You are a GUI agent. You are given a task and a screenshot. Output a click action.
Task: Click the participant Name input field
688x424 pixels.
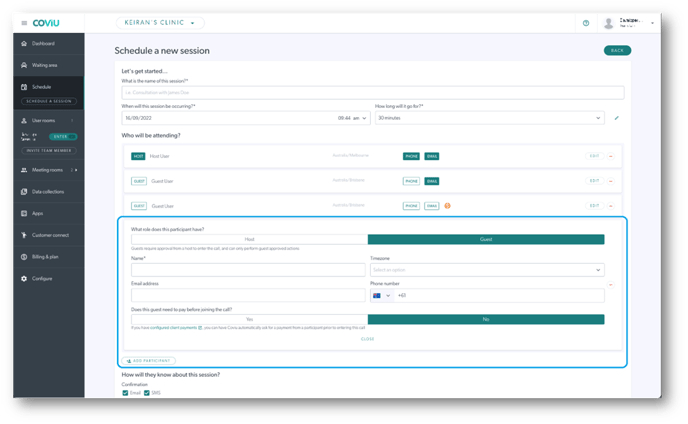pyautogui.click(x=248, y=270)
